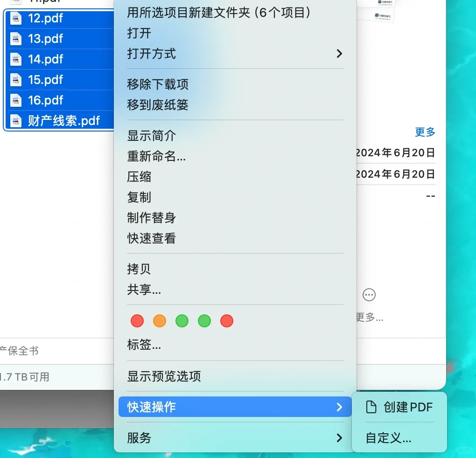Apply the red tag color swatch
Screen dimensions: 476x458
[137, 321]
